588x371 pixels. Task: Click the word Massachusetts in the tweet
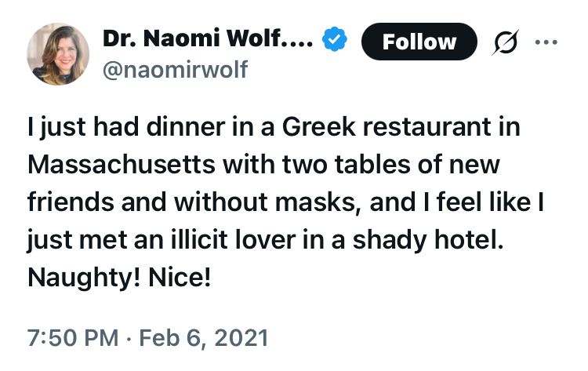pyautogui.click(x=121, y=164)
